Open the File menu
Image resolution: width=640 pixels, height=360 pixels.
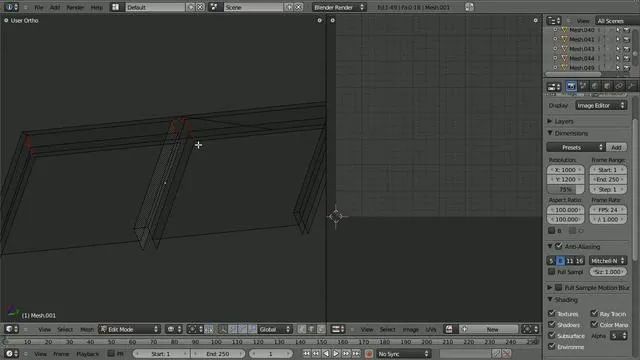tap(39, 7)
